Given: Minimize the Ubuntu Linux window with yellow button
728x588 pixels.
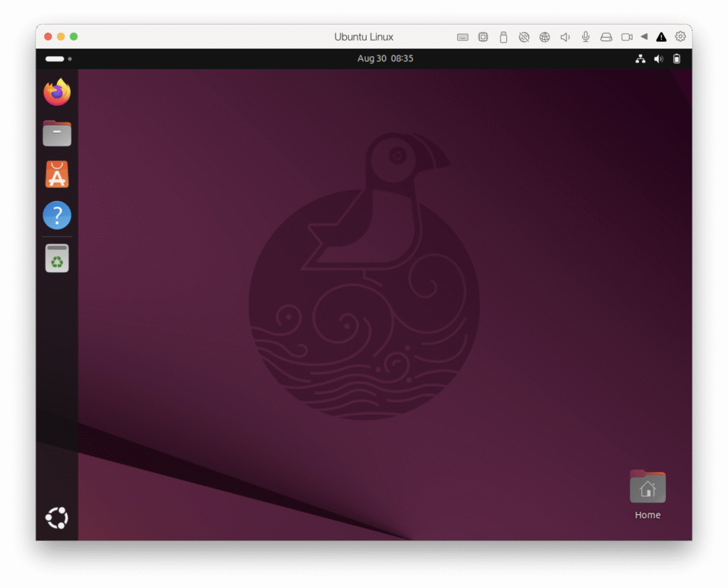Looking at the screenshot, I should [x=61, y=37].
